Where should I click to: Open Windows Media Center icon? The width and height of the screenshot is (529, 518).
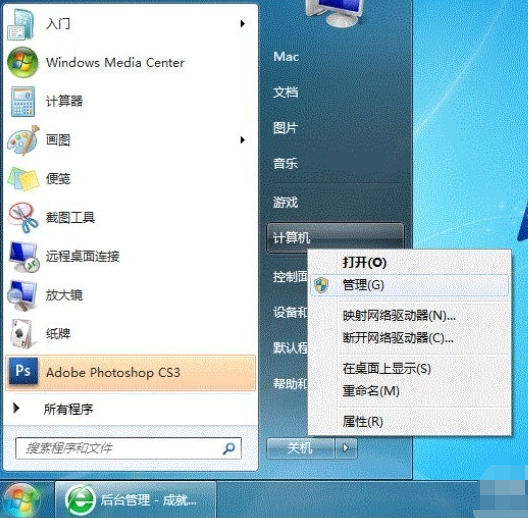[23, 62]
